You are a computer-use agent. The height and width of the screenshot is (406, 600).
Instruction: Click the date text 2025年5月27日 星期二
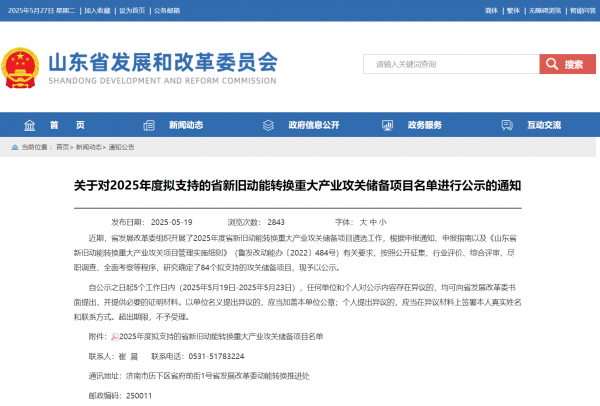pyautogui.click(x=42, y=11)
